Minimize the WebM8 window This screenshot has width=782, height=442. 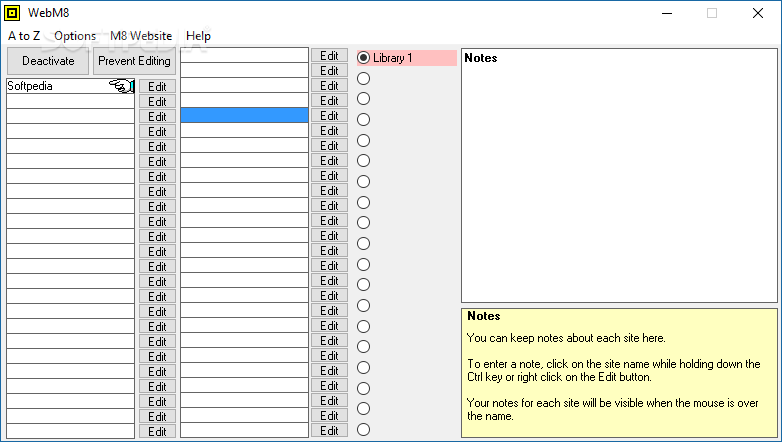click(667, 13)
